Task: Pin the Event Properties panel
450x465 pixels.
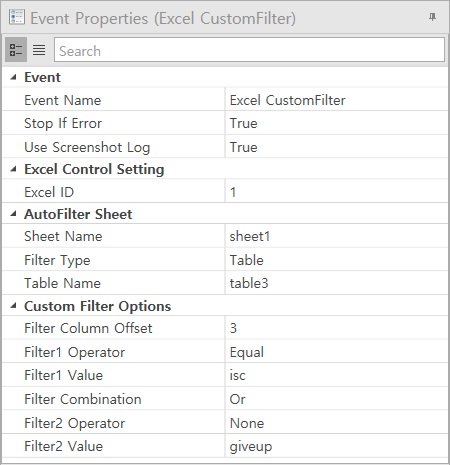Action: [432, 17]
